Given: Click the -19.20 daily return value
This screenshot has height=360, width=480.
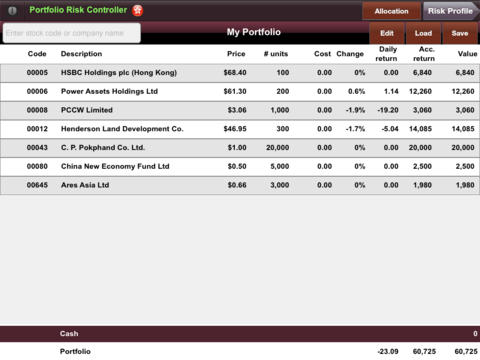Looking at the screenshot, I should pyautogui.click(x=388, y=110).
